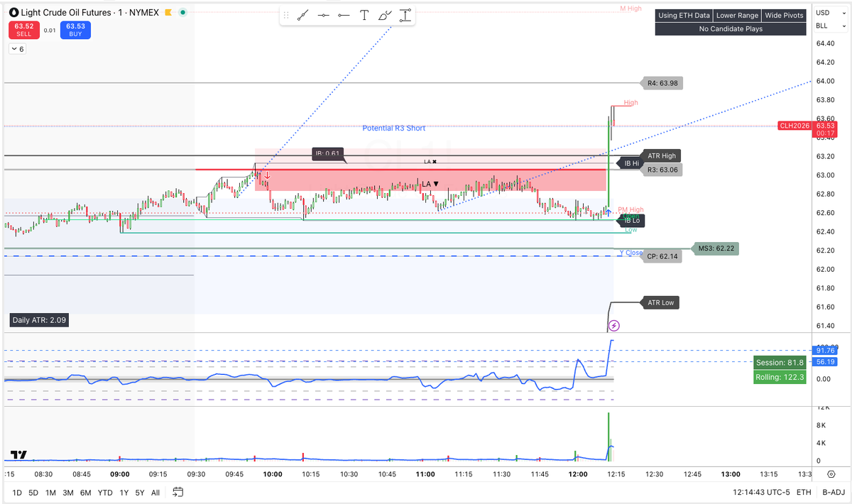Click the green market status indicator
The image size is (852, 504).
182,13
